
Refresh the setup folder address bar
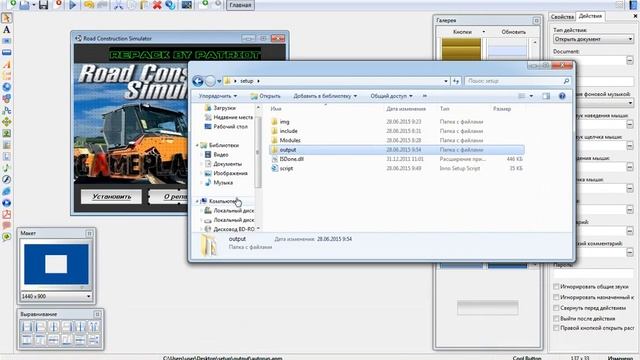coord(456,81)
